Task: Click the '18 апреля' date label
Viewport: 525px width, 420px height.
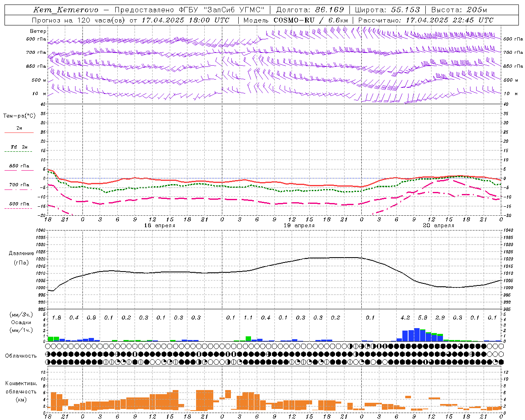Action: click(160, 226)
